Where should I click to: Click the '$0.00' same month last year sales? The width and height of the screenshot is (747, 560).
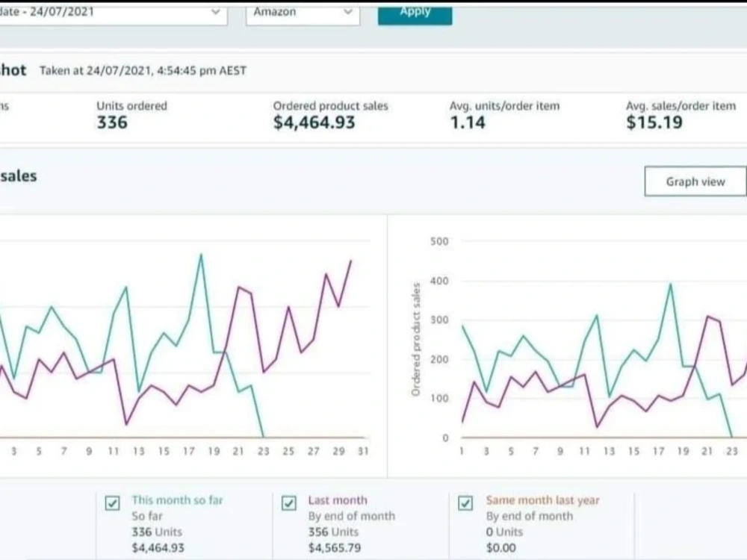500,547
